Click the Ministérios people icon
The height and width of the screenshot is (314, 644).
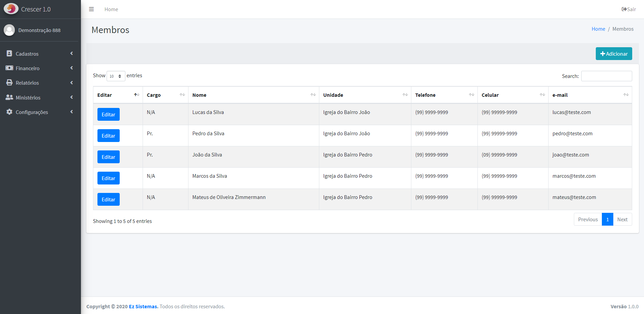click(x=9, y=97)
